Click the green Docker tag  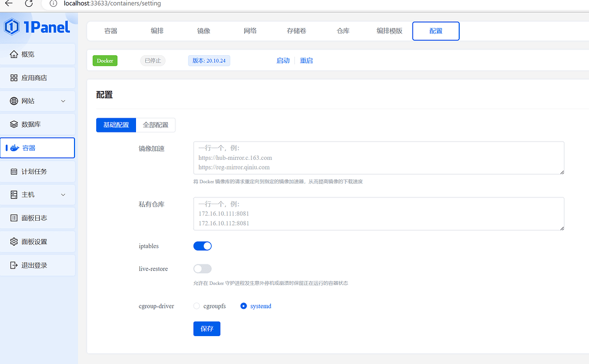click(x=105, y=60)
